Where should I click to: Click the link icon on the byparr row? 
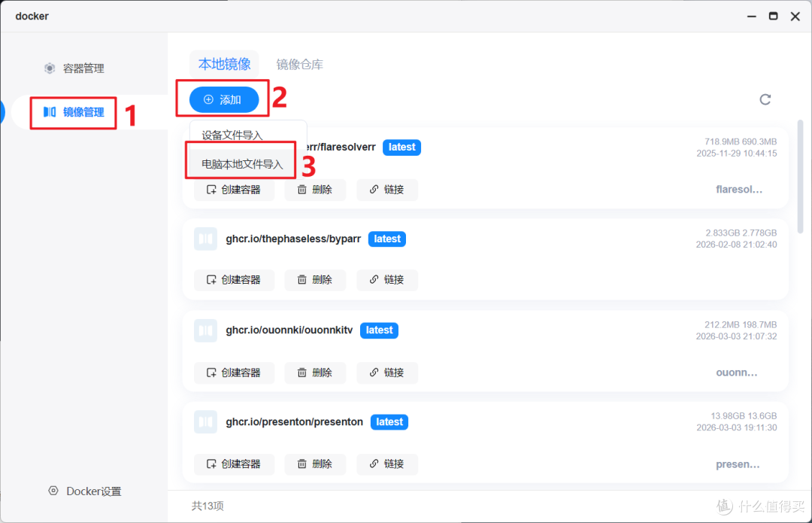click(374, 280)
